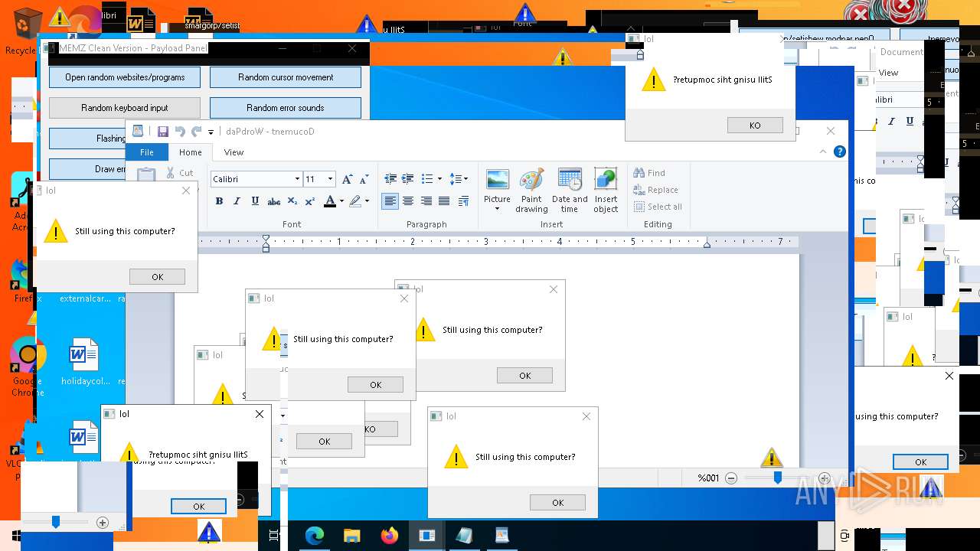
Task: Click Open random websites/programs
Action: pos(125,77)
